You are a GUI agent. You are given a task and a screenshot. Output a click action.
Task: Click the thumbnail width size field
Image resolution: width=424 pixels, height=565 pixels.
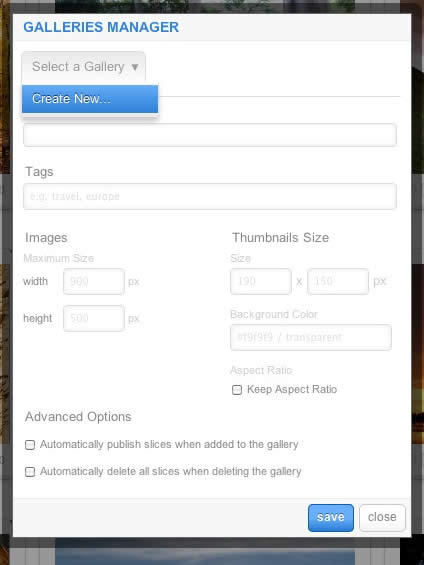(x=261, y=281)
